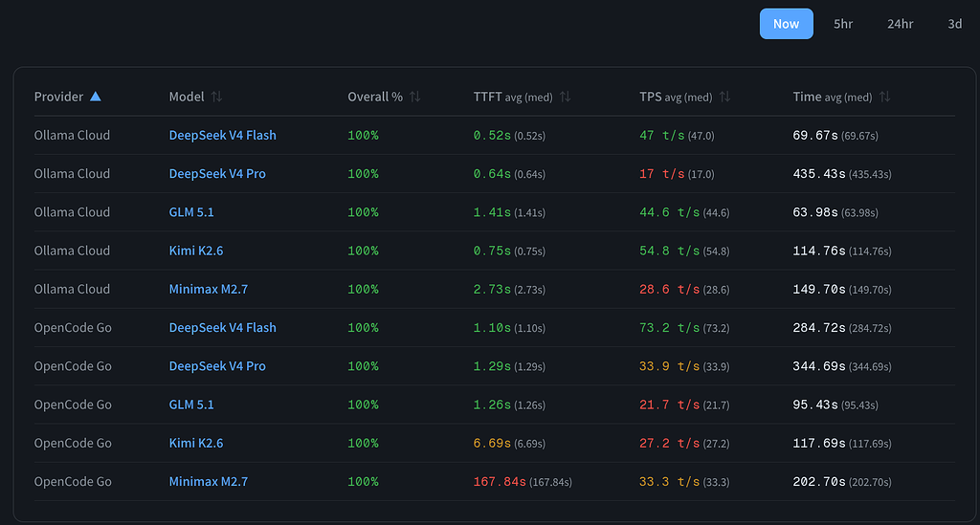Viewport: 980px width, 525px height.
Task: Click the TPS avg (med) header label
Action: pyautogui.click(x=676, y=97)
